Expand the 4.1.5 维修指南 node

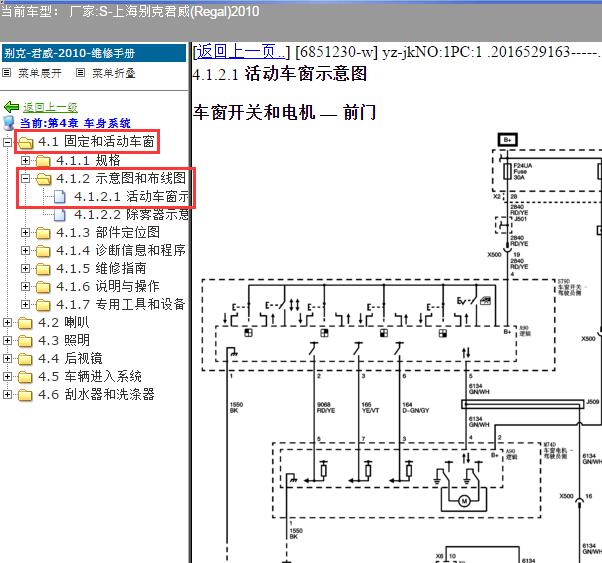pos(25,268)
